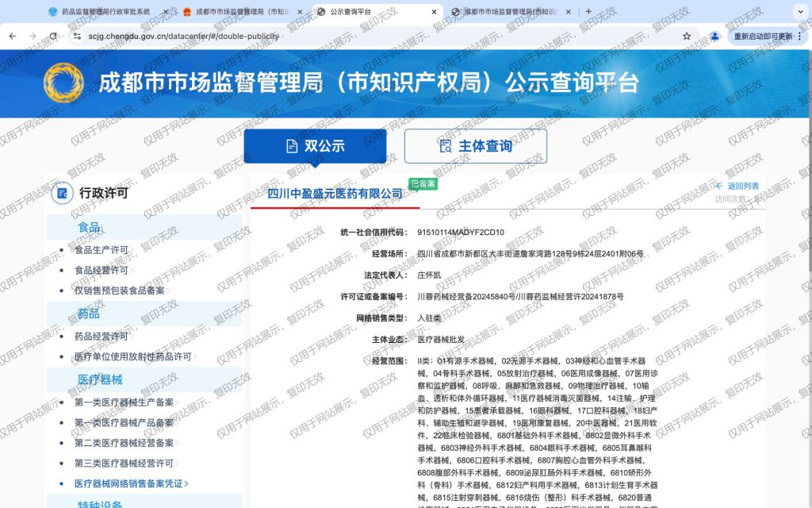Viewport: 812px width, 508px height.
Task: Open site information icon beside the URL
Action: 77,37
